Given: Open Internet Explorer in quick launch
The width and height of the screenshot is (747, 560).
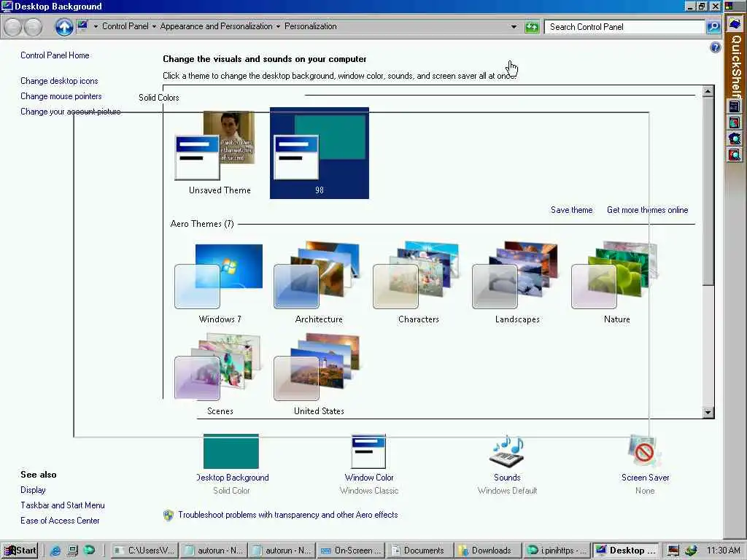Looking at the screenshot, I should click(55, 551).
